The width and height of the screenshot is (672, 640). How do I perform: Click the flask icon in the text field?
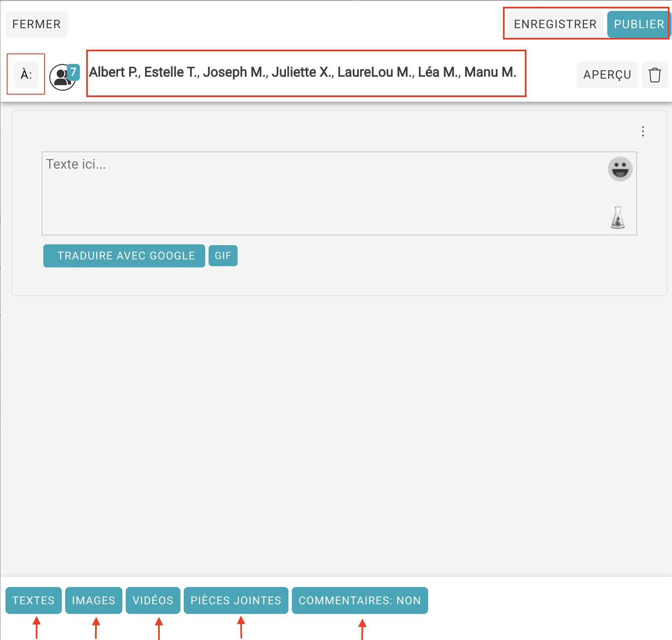[617, 218]
